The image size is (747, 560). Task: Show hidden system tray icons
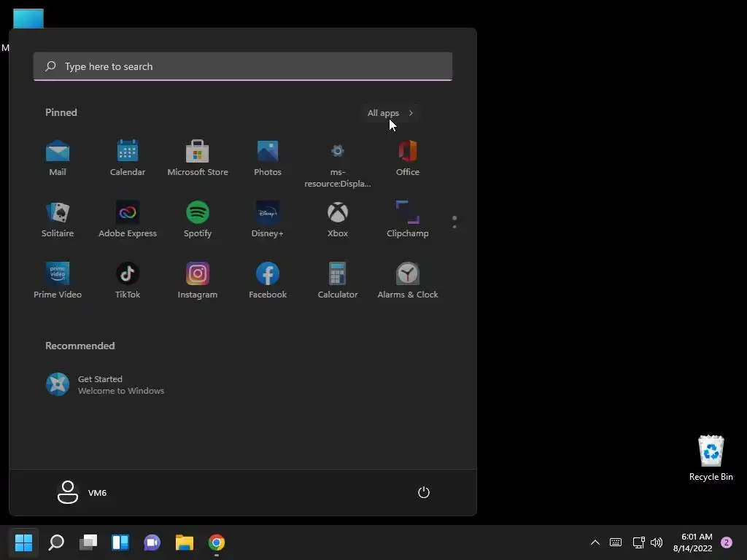595,542
